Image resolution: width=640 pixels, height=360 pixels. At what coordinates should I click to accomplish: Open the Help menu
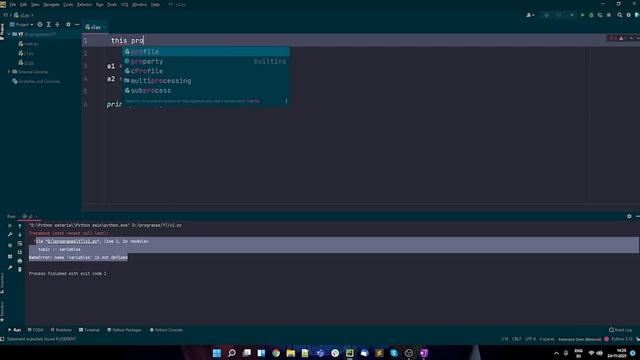click(x=155, y=4)
